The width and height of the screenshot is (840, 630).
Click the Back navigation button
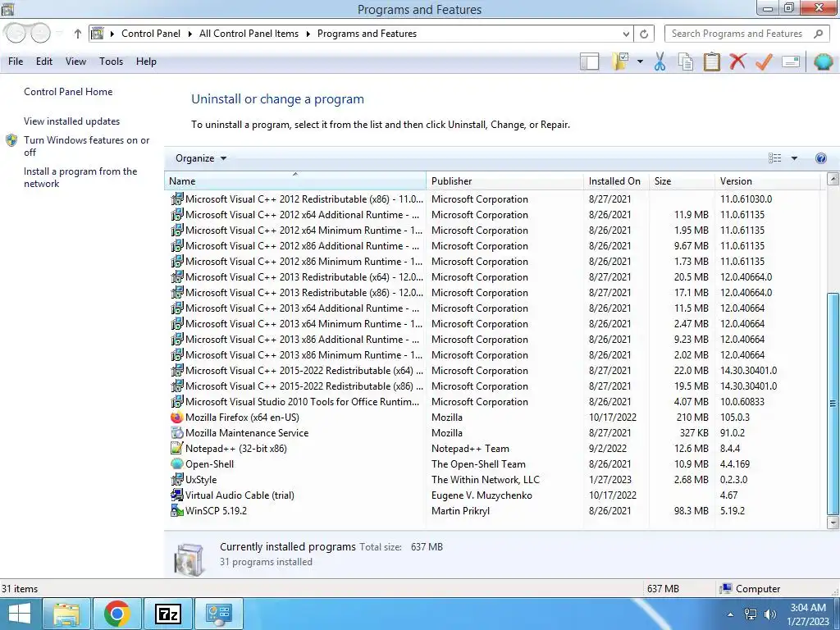tap(16, 33)
